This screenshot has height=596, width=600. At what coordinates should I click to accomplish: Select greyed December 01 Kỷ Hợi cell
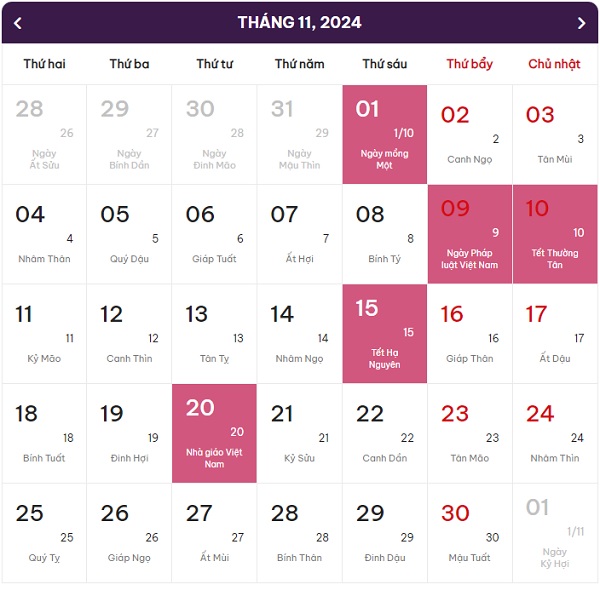555,532
